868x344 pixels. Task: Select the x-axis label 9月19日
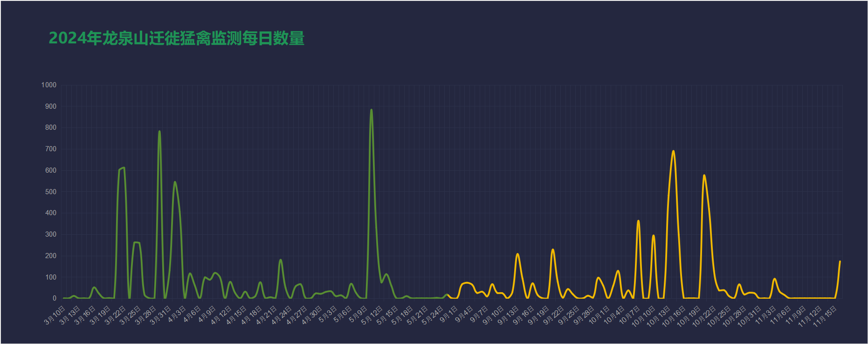[539, 315]
